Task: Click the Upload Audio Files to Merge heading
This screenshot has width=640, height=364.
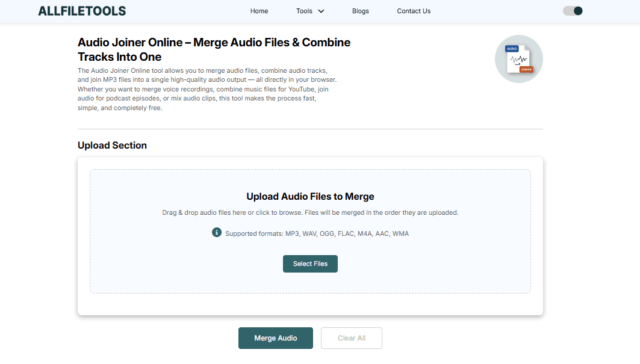Action: (x=310, y=196)
